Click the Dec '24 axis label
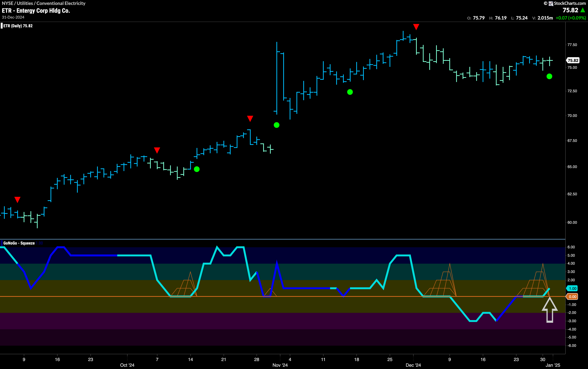This screenshot has height=369, width=588. pos(413,365)
